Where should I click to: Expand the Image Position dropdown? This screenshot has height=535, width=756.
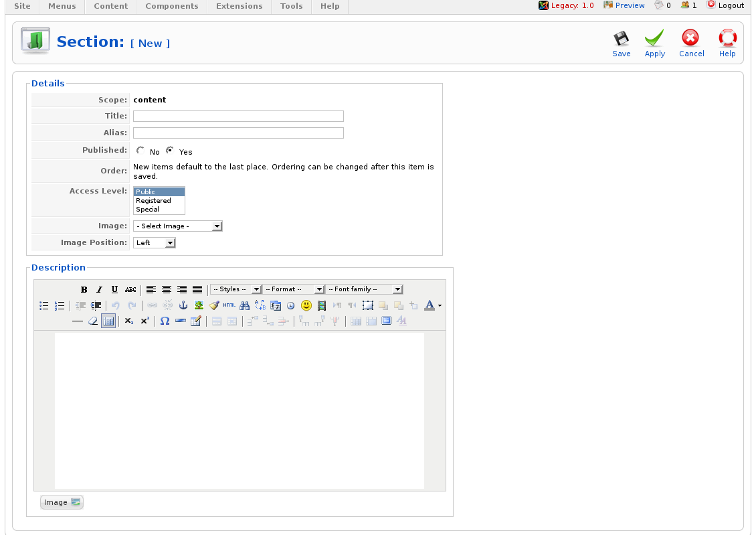tap(155, 242)
